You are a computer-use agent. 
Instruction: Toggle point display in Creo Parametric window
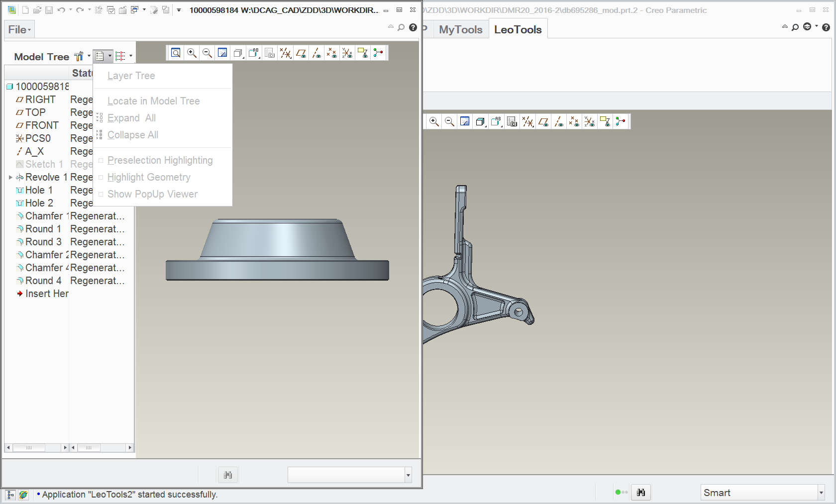point(574,121)
